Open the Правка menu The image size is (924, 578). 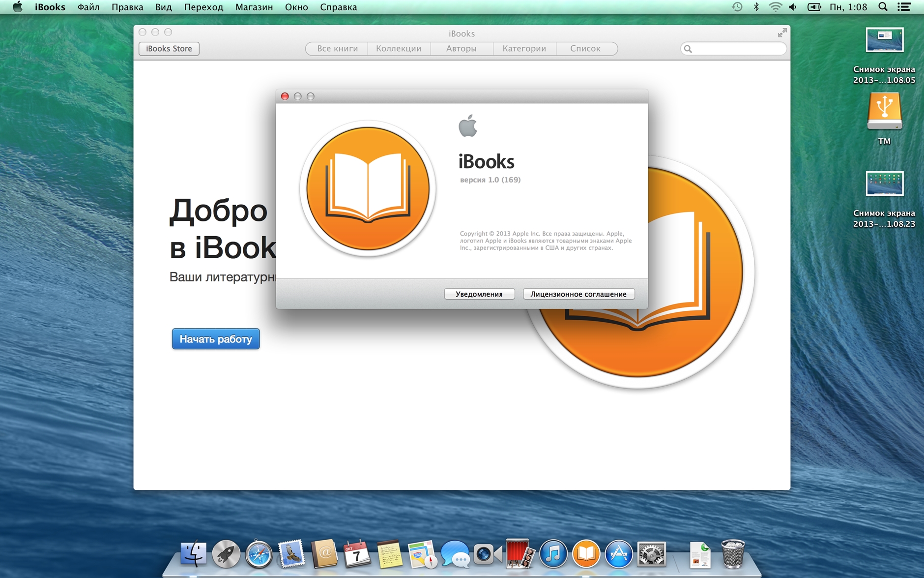pos(127,7)
